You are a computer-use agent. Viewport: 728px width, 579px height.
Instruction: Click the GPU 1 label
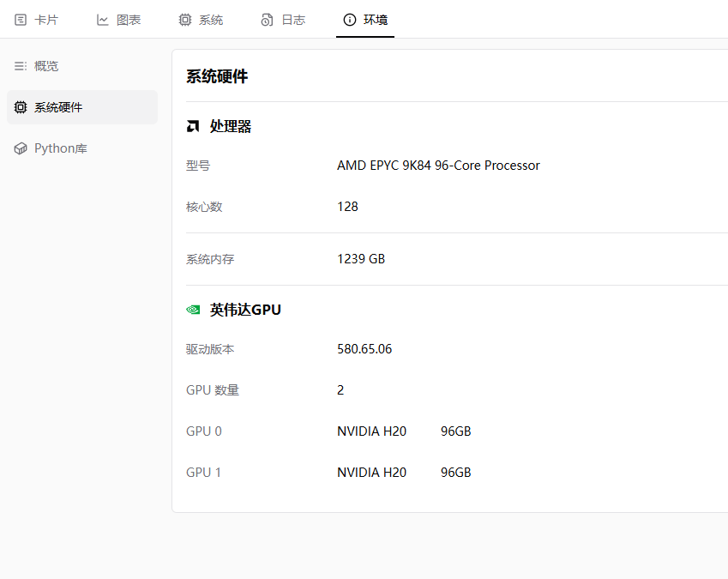pyautogui.click(x=203, y=473)
